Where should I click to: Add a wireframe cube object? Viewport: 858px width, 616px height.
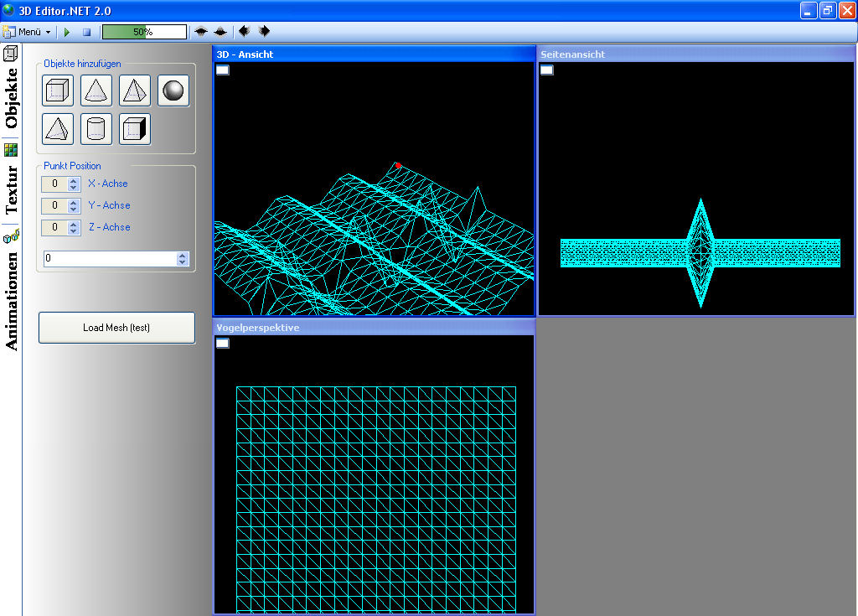point(58,91)
